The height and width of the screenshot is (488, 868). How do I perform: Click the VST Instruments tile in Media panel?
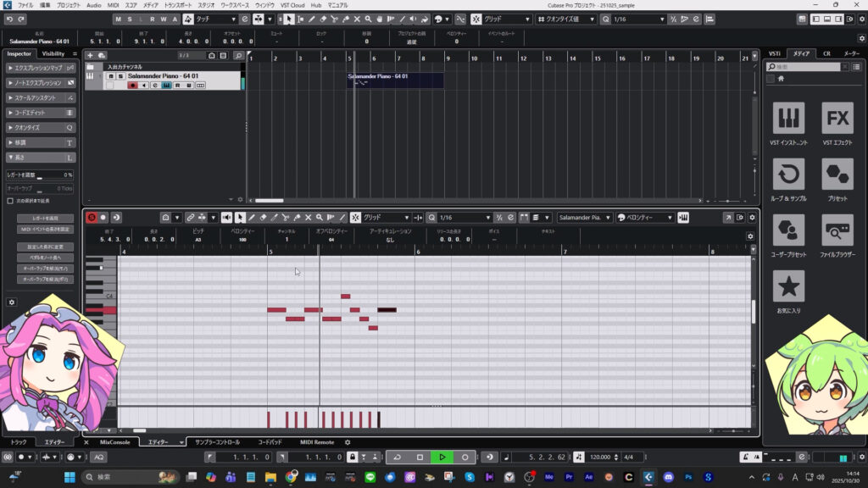(789, 124)
